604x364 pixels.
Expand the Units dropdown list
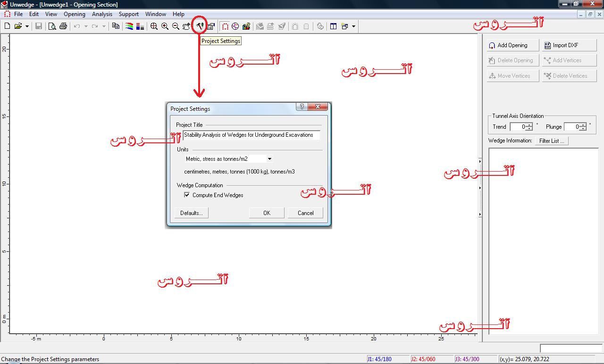[269, 159]
